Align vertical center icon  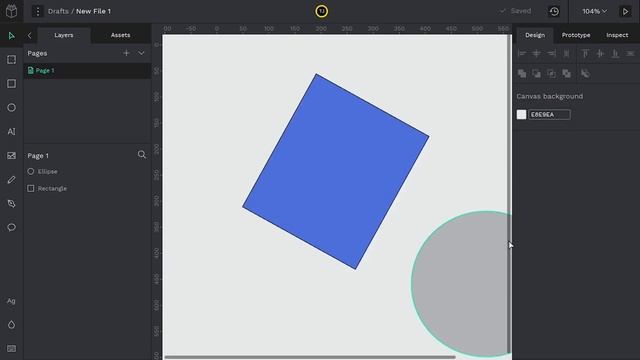click(600, 53)
